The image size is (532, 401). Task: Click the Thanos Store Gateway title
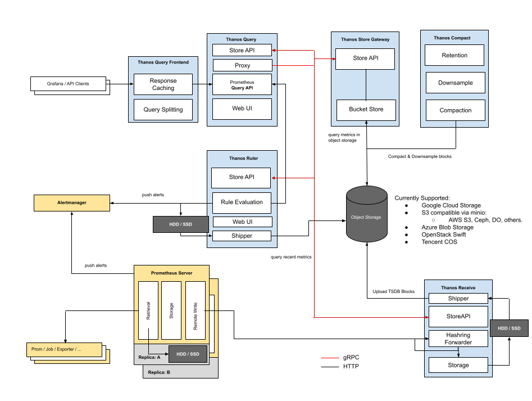point(365,39)
